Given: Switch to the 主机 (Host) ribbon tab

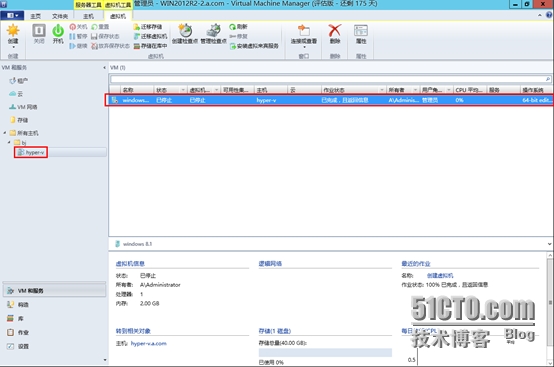Looking at the screenshot, I should point(88,16).
